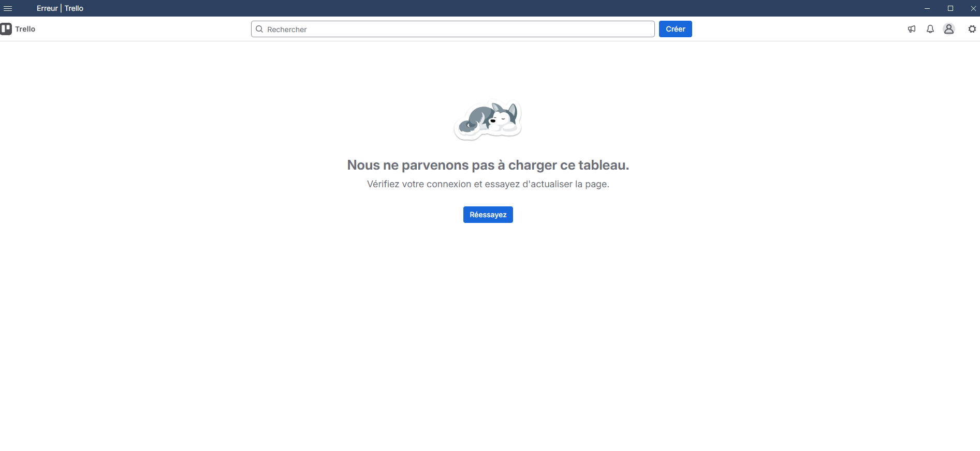Screen dimensions: 980x451
Task: Close the Trello window
Action: [x=973, y=8]
